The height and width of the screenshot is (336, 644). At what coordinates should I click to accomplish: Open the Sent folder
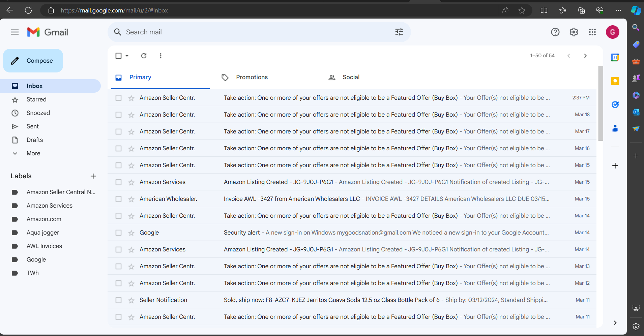[50, 126]
